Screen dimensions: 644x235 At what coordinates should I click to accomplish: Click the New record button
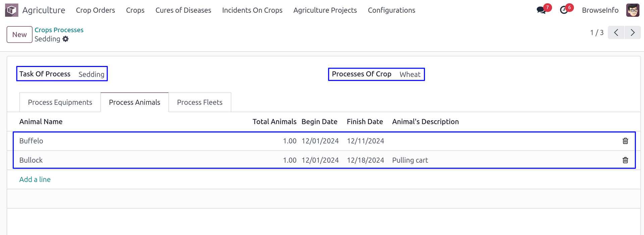point(19,34)
